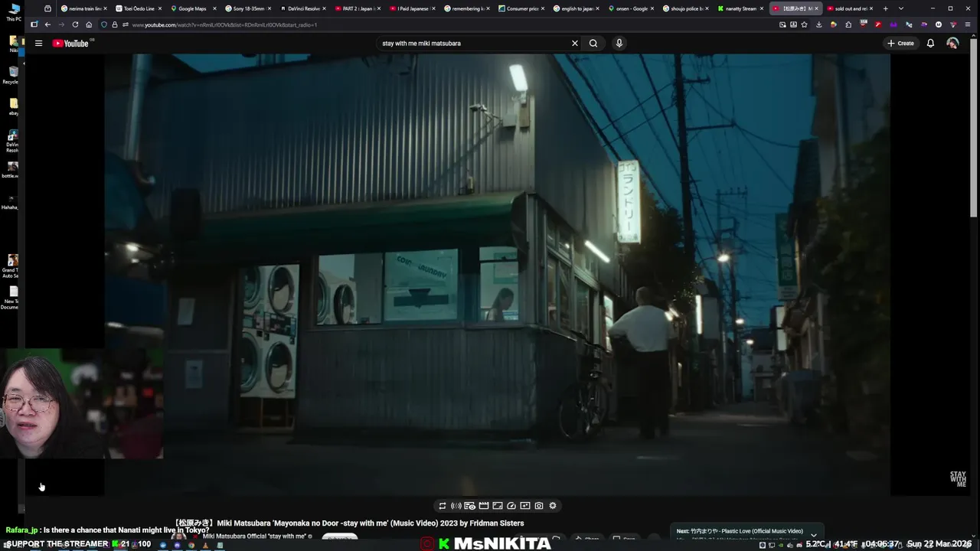980x551 pixels.
Task: Switch to the Toei Oedo Line tab
Action: [x=136, y=8]
